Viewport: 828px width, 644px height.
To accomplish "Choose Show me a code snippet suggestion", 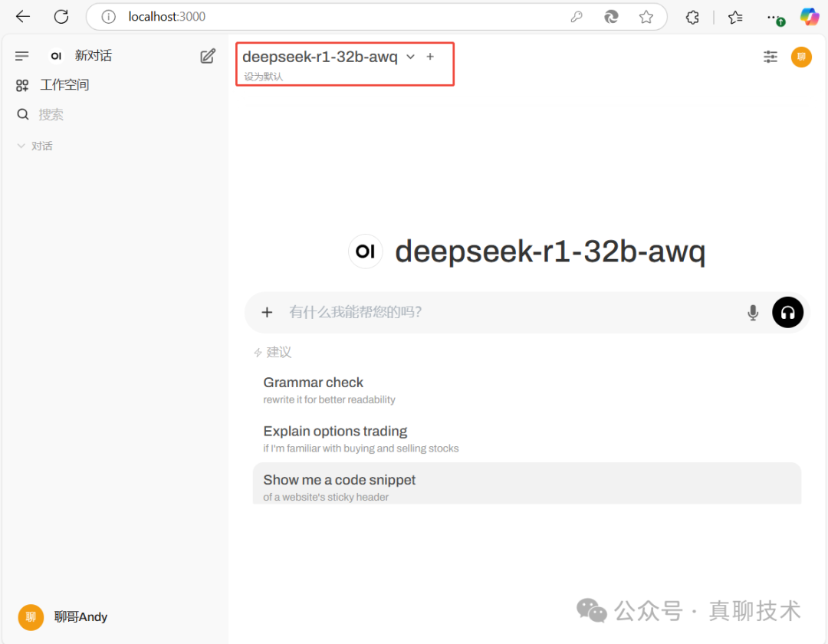I will [527, 484].
